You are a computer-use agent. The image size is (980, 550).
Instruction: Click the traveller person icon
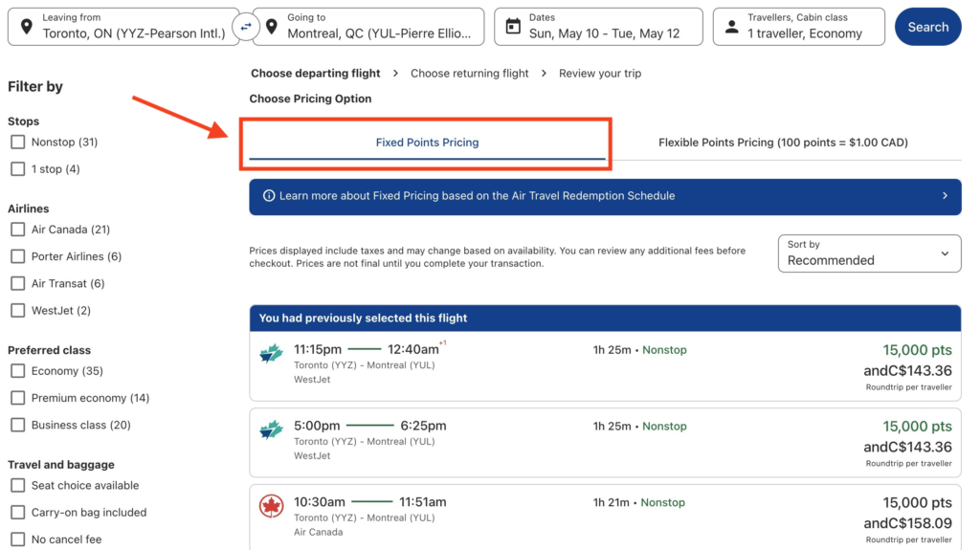pyautogui.click(x=732, y=27)
